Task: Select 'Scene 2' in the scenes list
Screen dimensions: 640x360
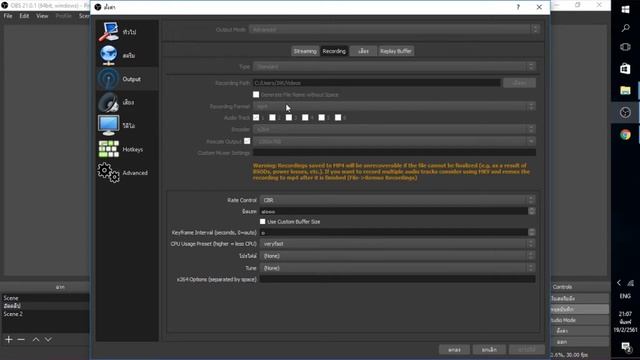Action: pyautogui.click(x=13, y=314)
